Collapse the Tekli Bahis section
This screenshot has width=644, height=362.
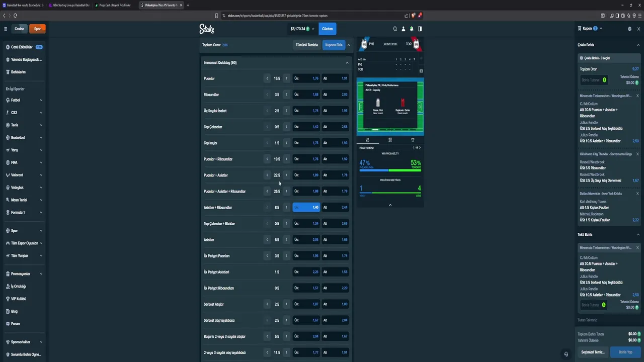[x=638, y=235]
